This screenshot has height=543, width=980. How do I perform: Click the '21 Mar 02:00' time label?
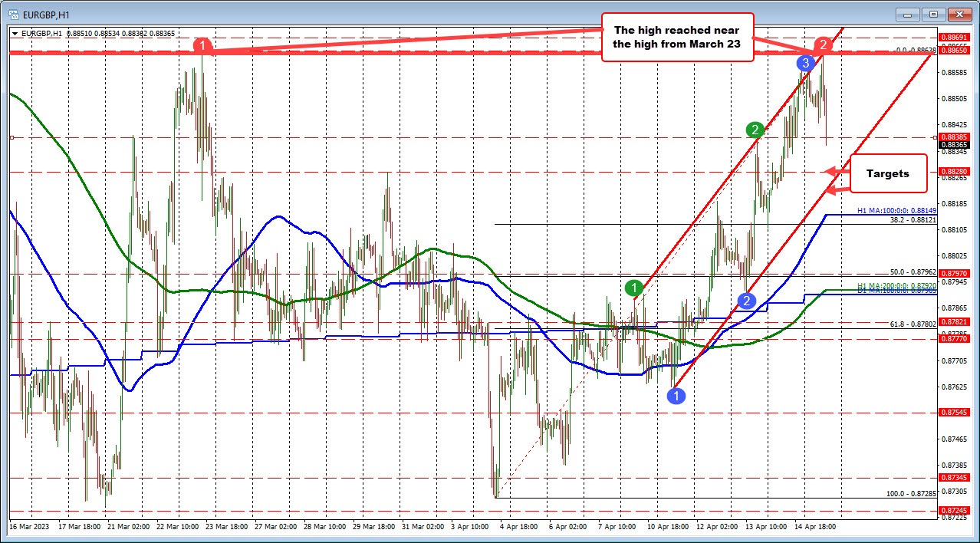coord(128,528)
